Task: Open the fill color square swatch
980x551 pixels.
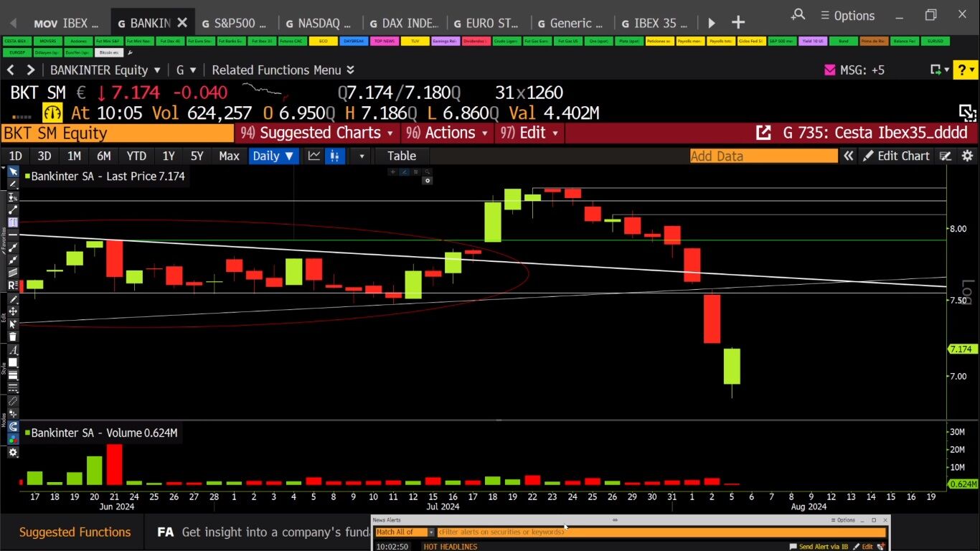Action: click(13, 362)
